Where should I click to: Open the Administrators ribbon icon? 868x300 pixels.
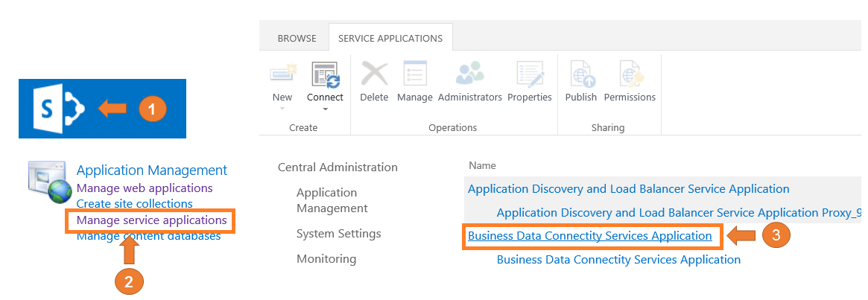469,74
